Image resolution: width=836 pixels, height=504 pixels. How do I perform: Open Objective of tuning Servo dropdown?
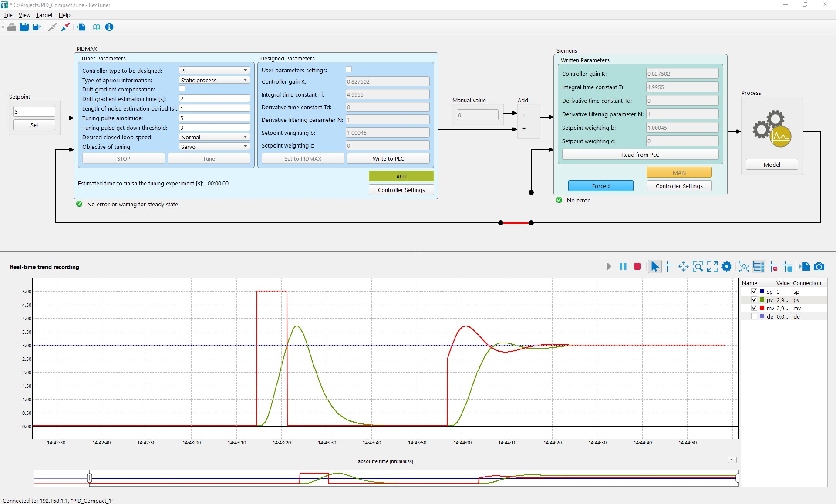pyautogui.click(x=214, y=147)
